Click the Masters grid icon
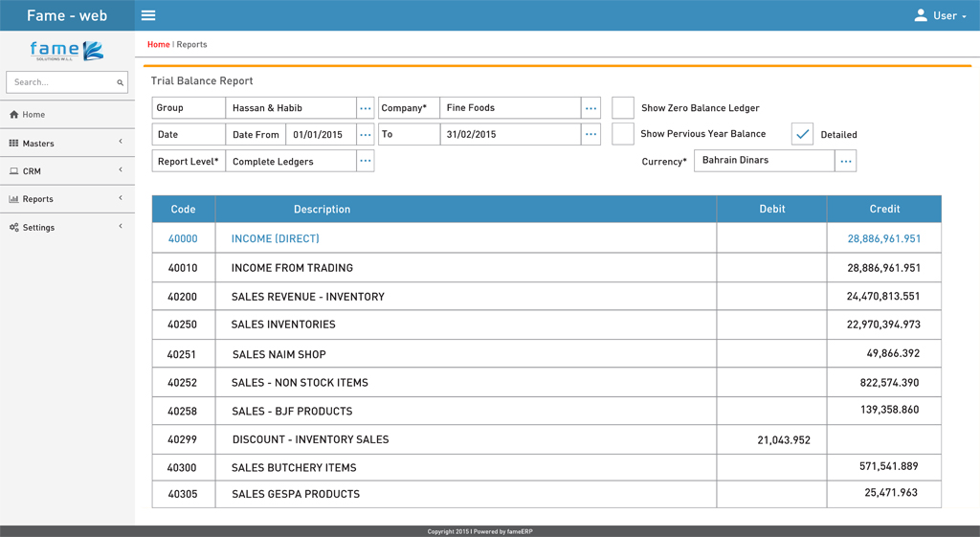Image resolution: width=980 pixels, height=537 pixels. point(13,144)
